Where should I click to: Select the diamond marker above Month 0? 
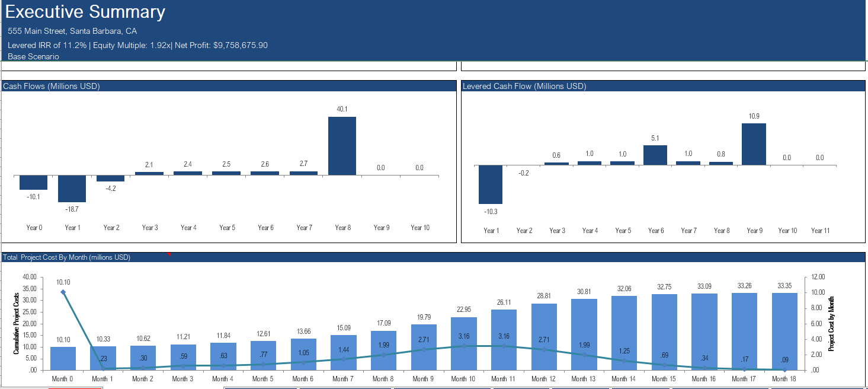(62, 291)
